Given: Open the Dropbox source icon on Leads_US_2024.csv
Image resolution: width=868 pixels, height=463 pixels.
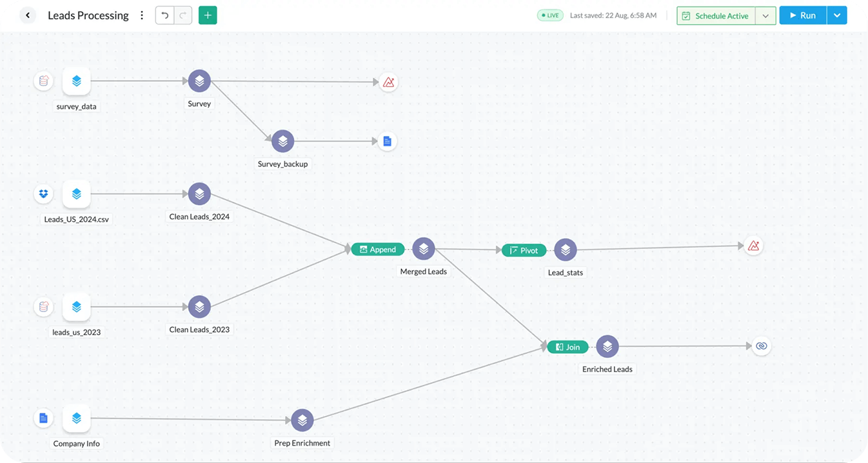Looking at the screenshot, I should pos(43,193).
